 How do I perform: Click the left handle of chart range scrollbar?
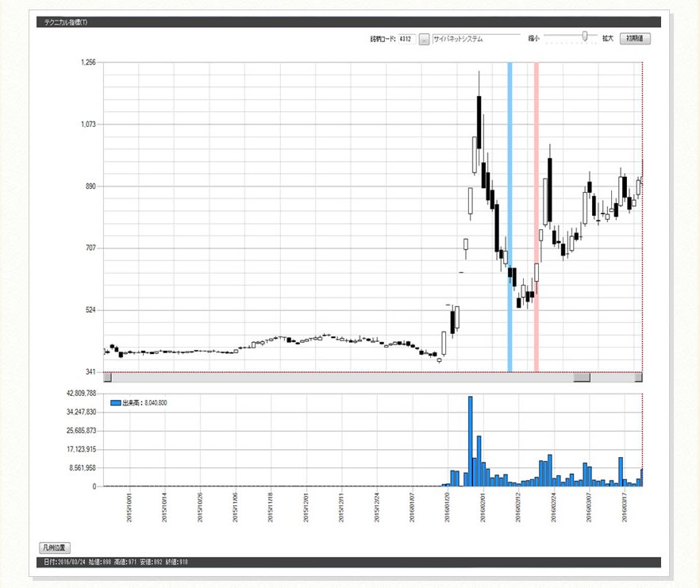coord(108,378)
